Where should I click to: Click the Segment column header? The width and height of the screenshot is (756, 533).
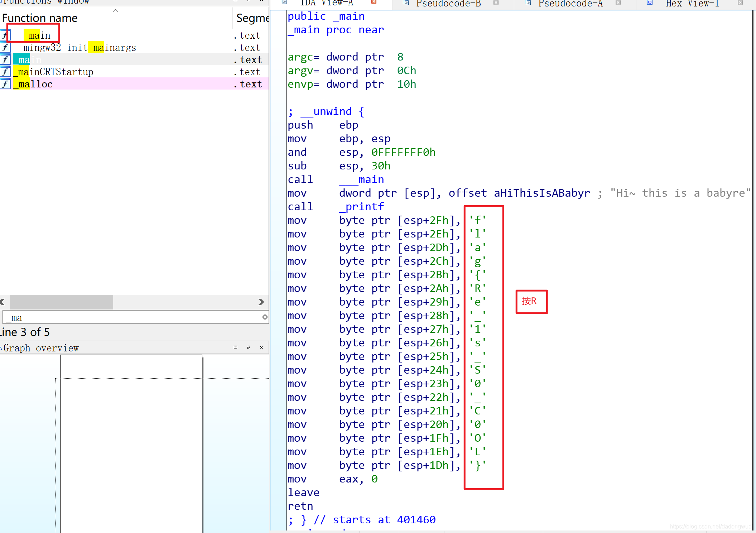coord(252,18)
